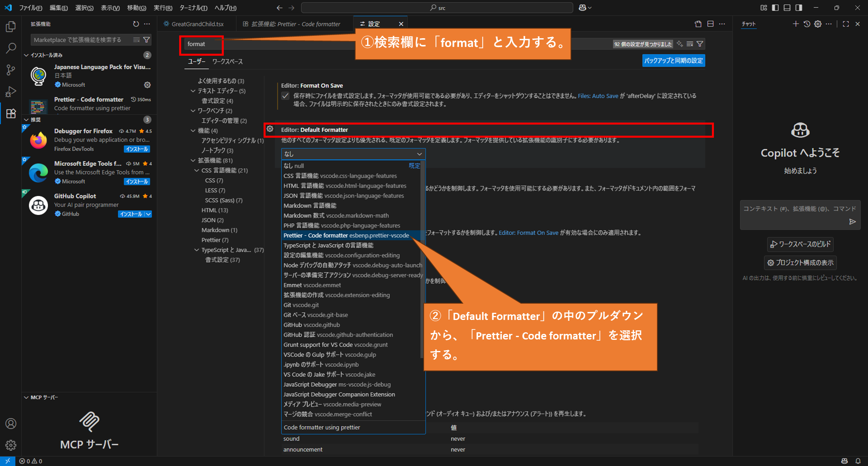Select Prettier (7) in settings tree
Screen dimensions: 868x466
[x=215, y=240]
